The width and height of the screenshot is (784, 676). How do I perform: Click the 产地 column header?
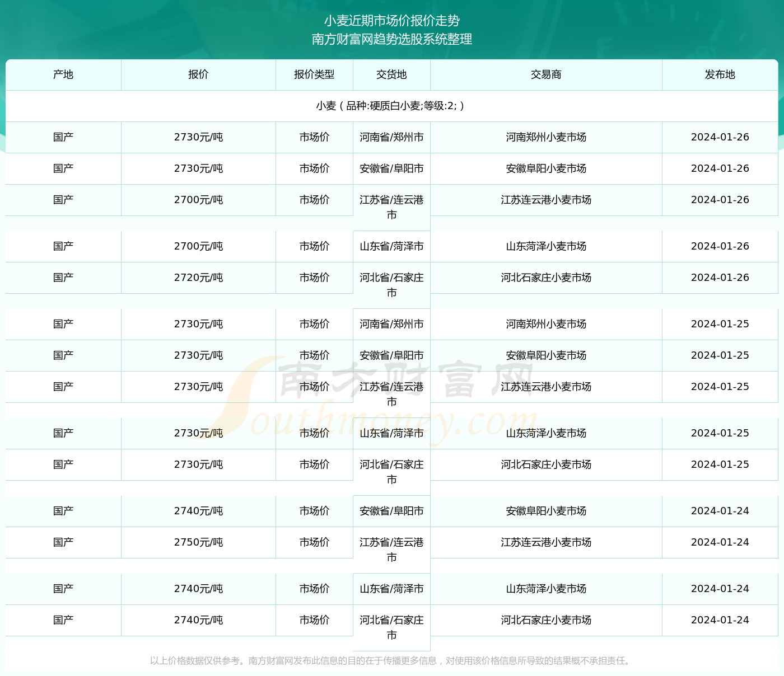pyautogui.click(x=63, y=74)
